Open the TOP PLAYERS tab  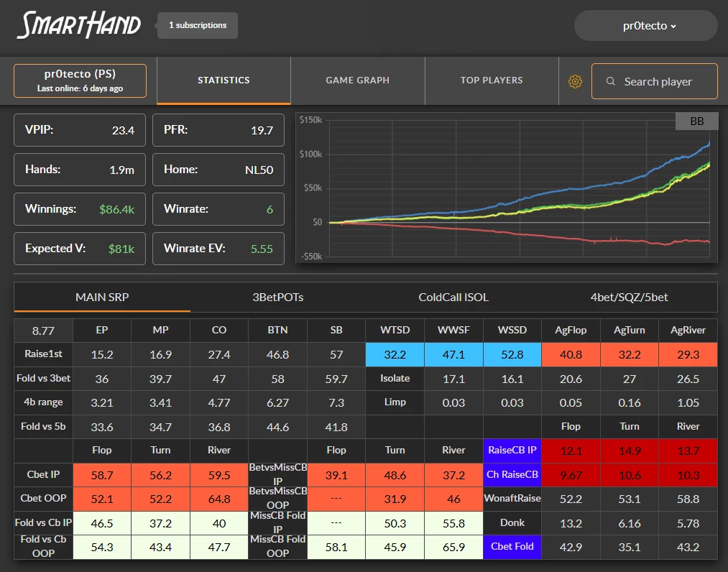point(492,80)
